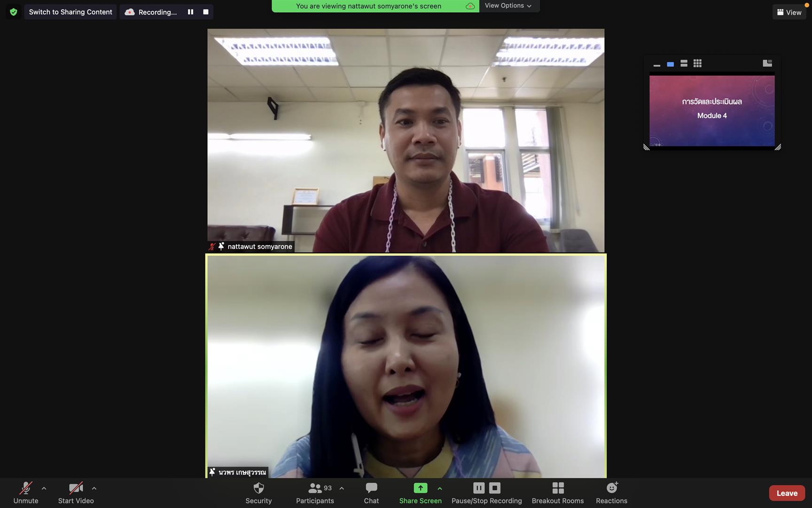Image resolution: width=812 pixels, height=508 pixels.
Task: Open the View layout menu
Action: pos(789,12)
